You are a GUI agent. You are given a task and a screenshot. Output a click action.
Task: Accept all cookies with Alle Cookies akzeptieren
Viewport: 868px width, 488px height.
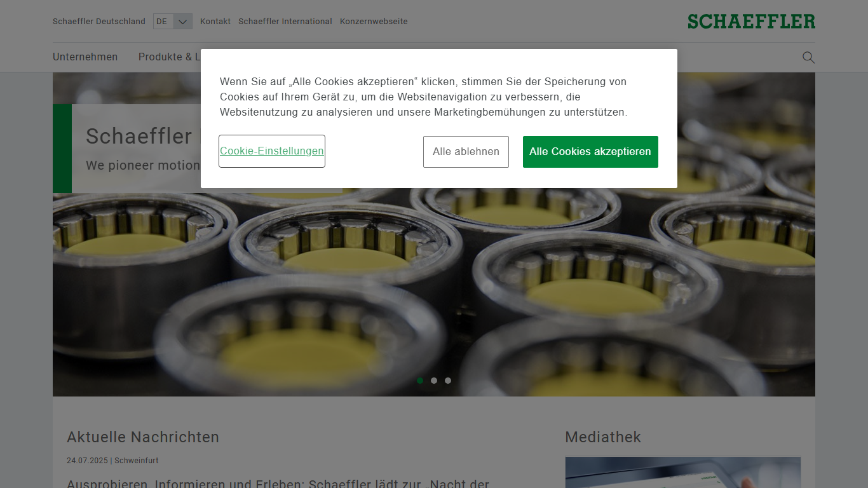pyautogui.click(x=590, y=152)
